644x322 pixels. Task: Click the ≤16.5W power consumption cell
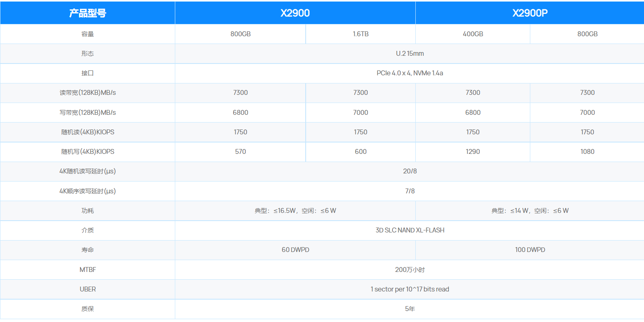pyautogui.click(x=295, y=211)
